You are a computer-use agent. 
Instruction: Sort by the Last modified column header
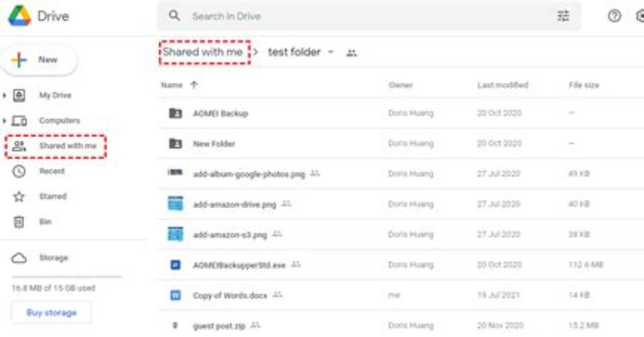(502, 85)
